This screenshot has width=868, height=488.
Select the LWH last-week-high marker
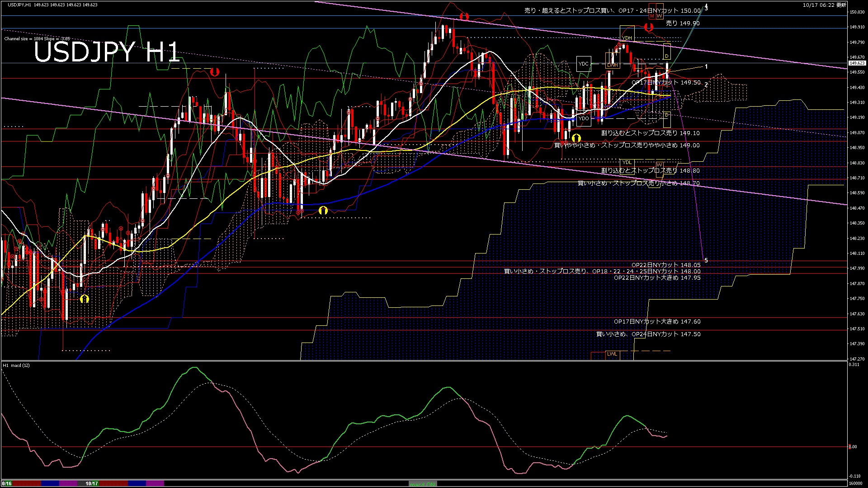(x=612, y=65)
